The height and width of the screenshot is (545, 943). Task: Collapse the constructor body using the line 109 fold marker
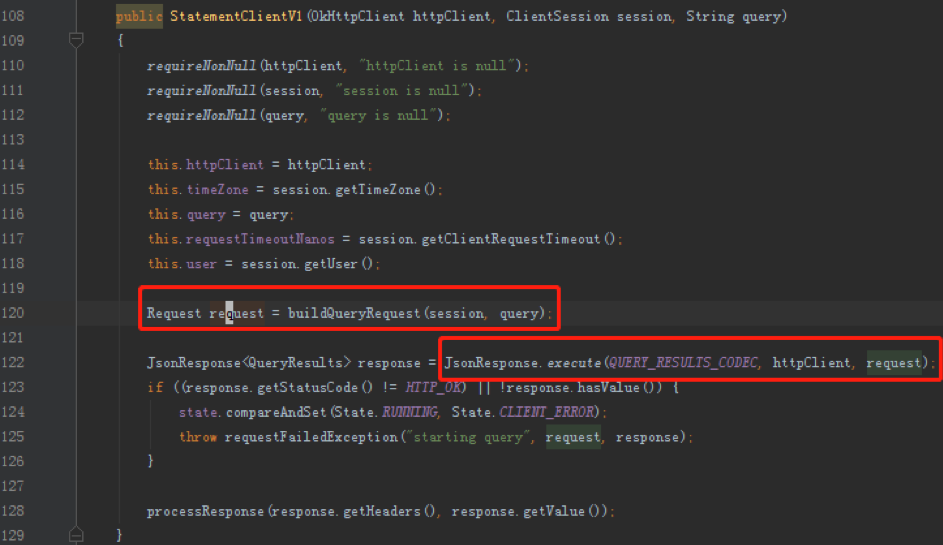tap(76, 40)
